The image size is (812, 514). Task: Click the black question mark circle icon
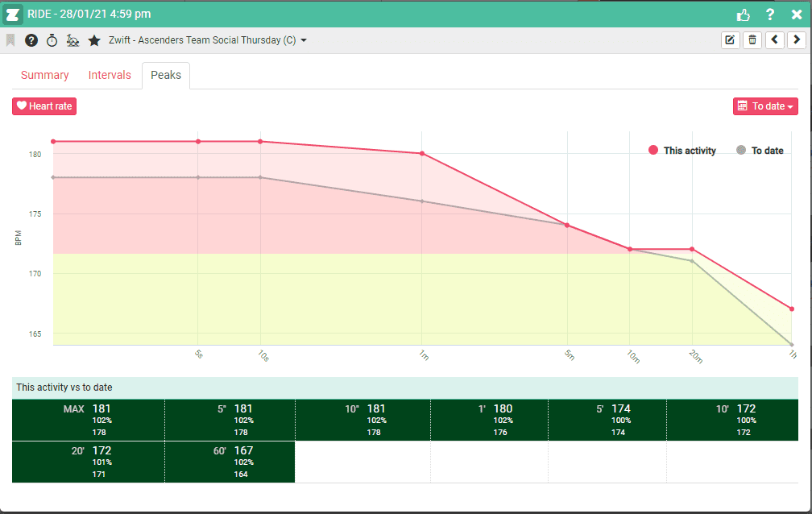pyautogui.click(x=31, y=40)
